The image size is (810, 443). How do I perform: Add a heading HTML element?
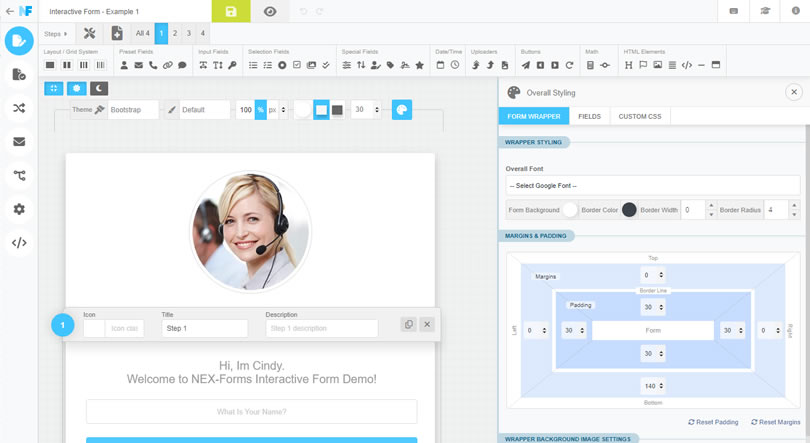(x=628, y=65)
